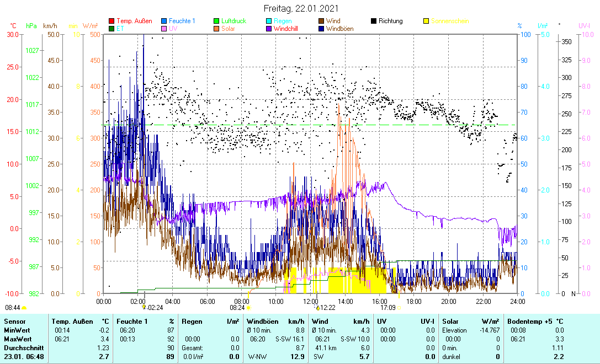Viewport: 600px width, 364px height.
Task: Click the brown Wind legend square
Action: click(321, 21)
